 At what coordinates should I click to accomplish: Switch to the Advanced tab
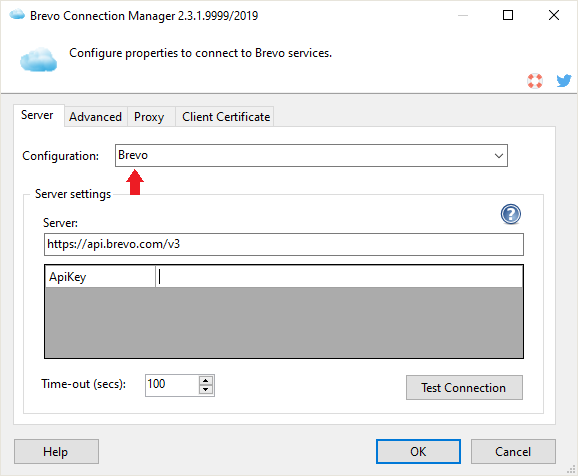click(95, 117)
